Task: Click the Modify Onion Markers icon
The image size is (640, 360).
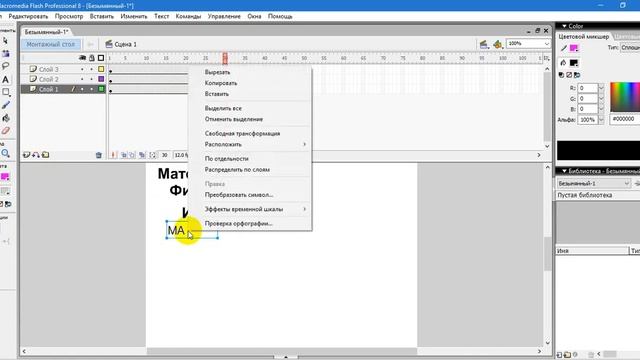Action: tap(152, 155)
